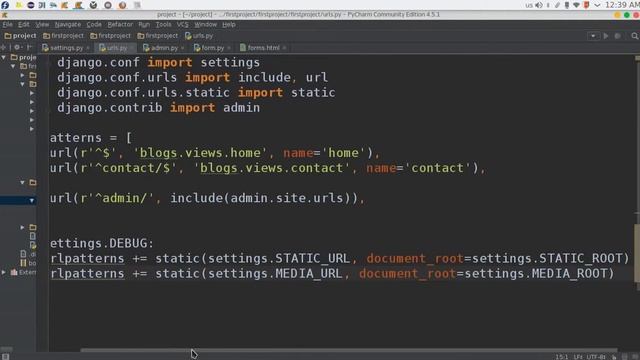Viewport: 640px width, 360px height.
Task: Click the project breadcrumb in navigation bar
Action: click(x=20, y=36)
